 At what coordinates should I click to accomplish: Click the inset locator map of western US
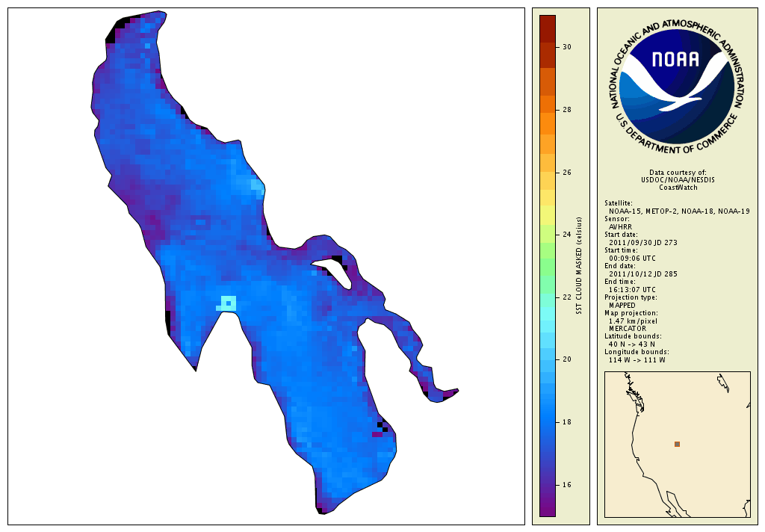point(677,444)
